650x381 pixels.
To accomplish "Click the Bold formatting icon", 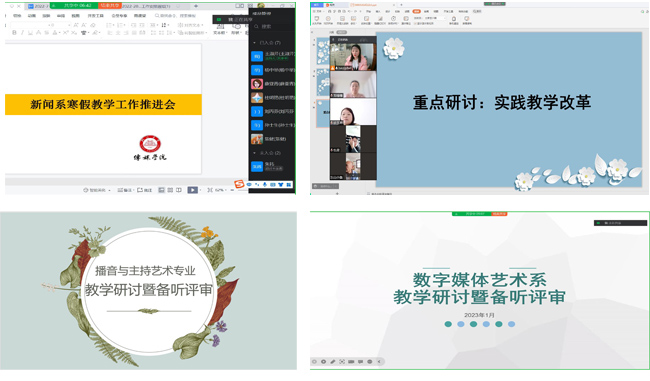I will [14, 32].
